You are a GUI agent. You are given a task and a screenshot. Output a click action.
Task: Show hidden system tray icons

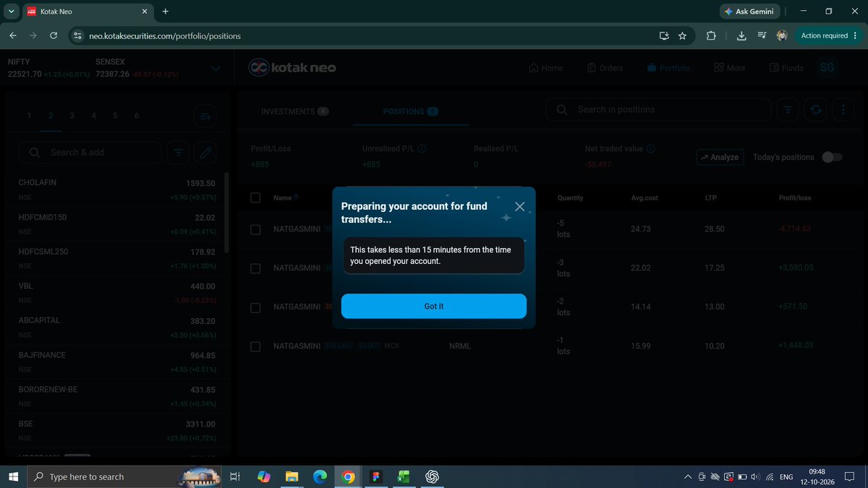coord(686,476)
